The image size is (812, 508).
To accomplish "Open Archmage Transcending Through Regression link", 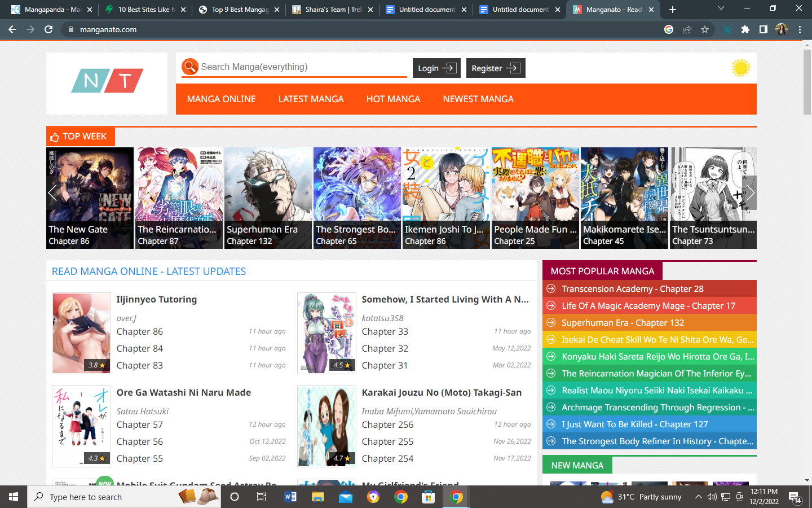I will 657,407.
